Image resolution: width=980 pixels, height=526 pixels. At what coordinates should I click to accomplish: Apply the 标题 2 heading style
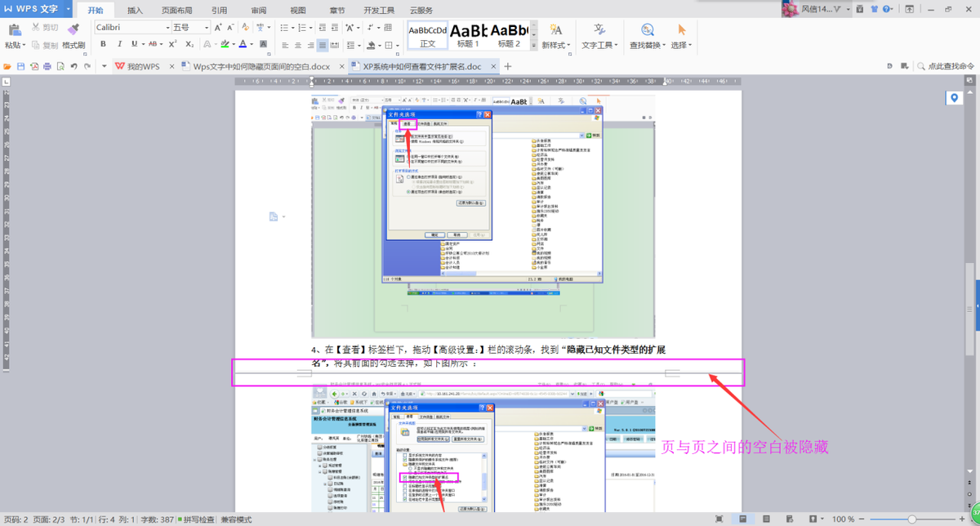coord(509,34)
